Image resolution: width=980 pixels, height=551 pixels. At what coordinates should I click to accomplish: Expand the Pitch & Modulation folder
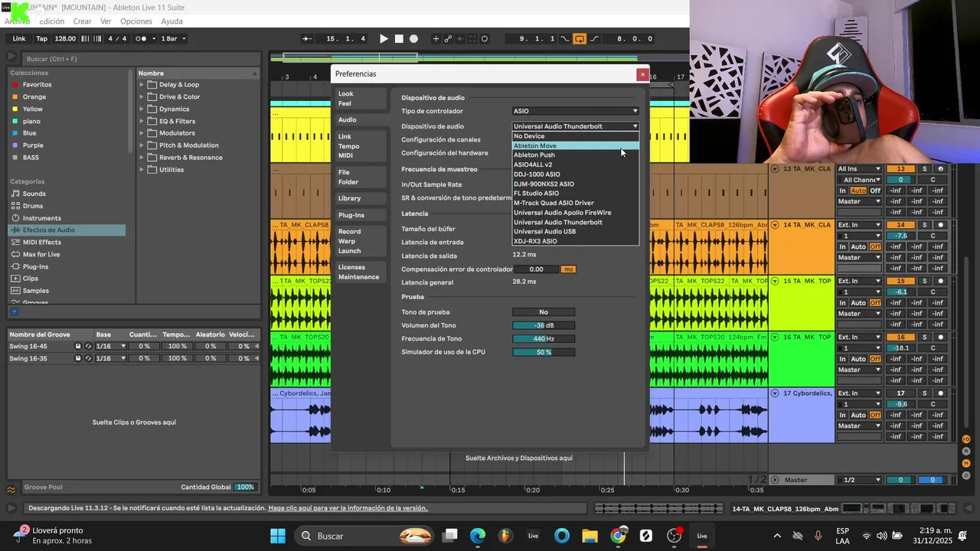tap(142, 145)
